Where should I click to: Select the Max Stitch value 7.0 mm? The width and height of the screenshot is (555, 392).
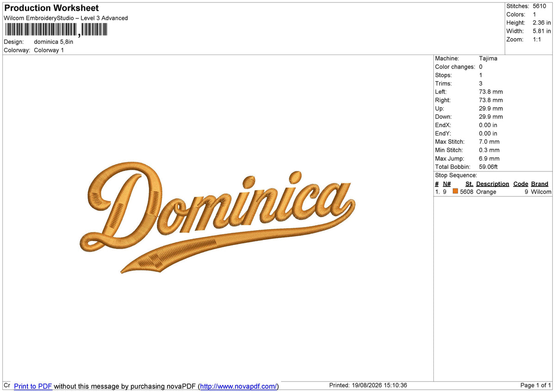click(x=489, y=141)
